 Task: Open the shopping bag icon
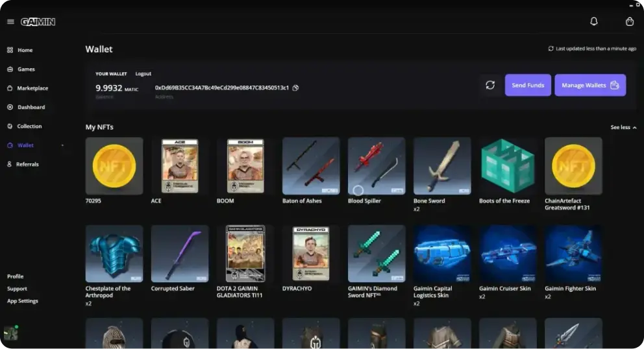630,21
